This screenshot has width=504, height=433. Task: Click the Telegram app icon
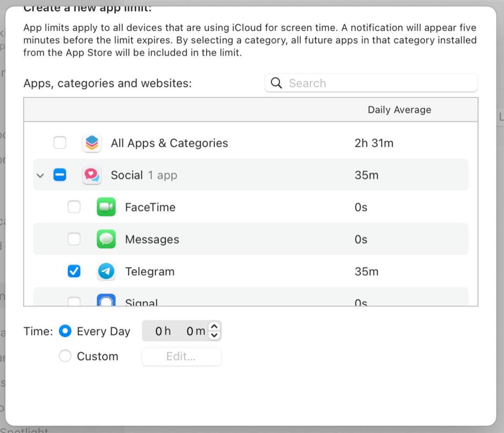click(106, 271)
